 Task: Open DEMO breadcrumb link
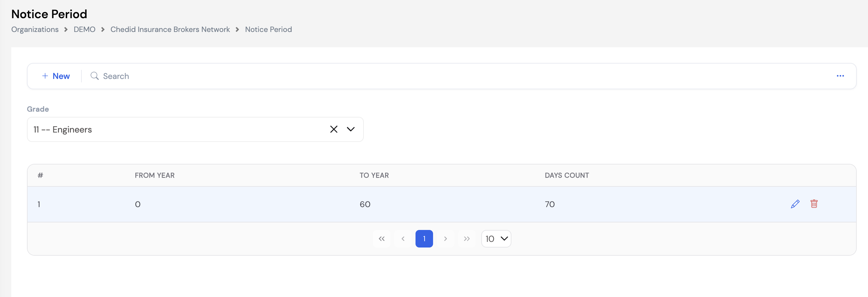point(84,30)
